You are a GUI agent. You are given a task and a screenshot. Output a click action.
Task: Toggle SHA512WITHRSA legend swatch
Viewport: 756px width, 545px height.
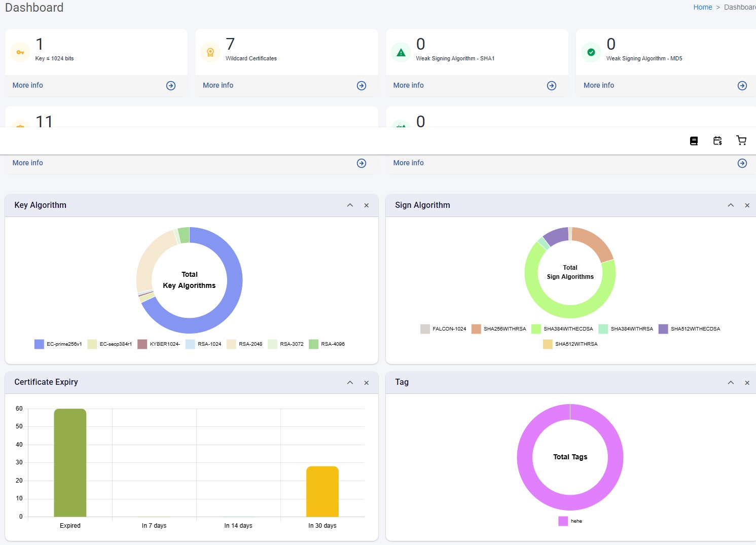[548, 344]
